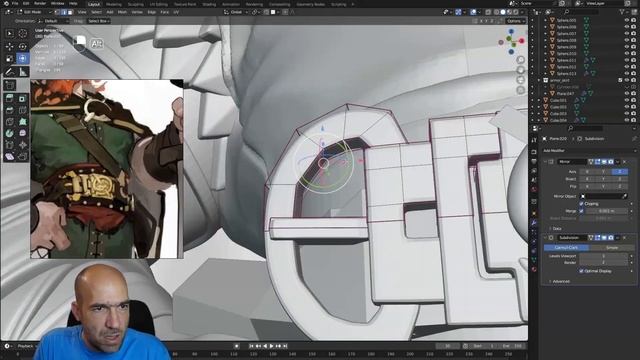Image resolution: width=640 pixels, height=360 pixels.
Task: Click vertex select mode icon
Action: [57, 12]
